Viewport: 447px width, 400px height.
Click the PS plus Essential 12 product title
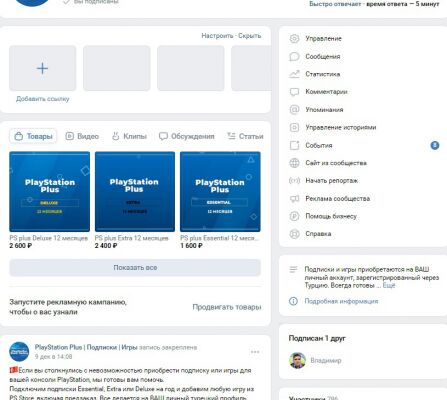(x=219, y=238)
